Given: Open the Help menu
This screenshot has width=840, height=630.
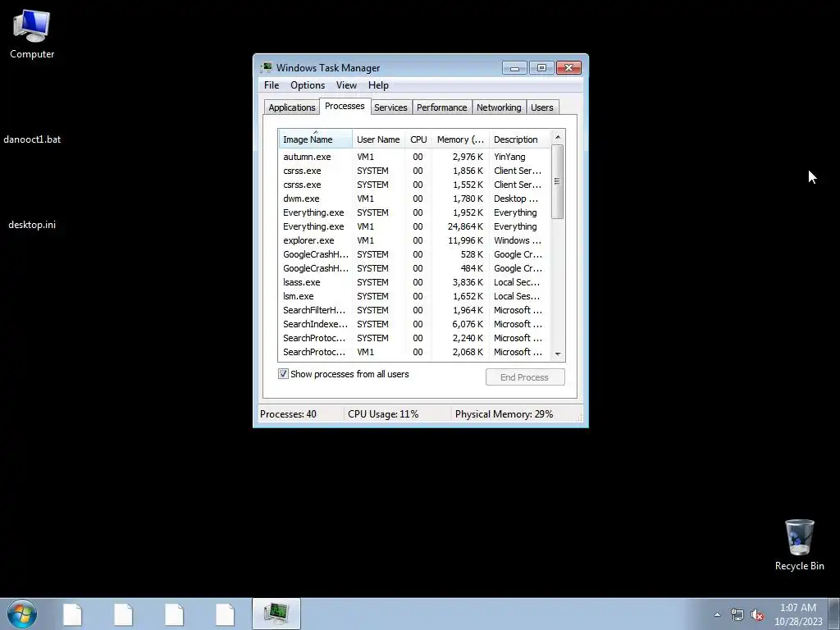Looking at the screenshot, I should [378, 85].
